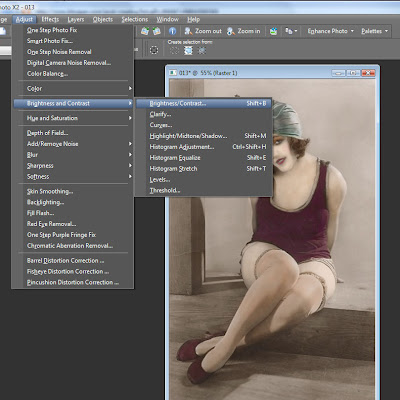Viewport: 400px width, 400px height.
Task: Choose Barrel Distortion Correction...
Action: (73, 261)
